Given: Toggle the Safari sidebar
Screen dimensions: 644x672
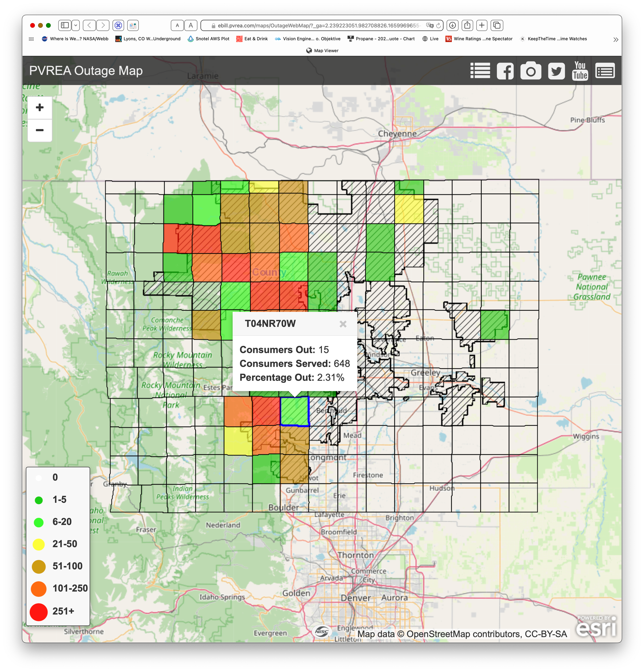Looking at the screenshot, I should pyautogui.click(x=65, y=25).
